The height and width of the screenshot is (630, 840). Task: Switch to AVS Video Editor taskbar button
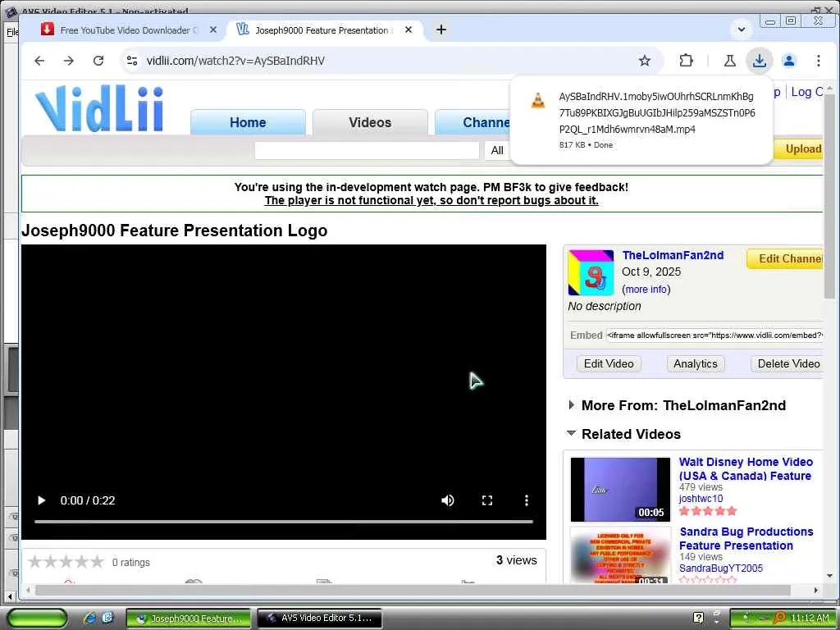(x=319, y=619)
